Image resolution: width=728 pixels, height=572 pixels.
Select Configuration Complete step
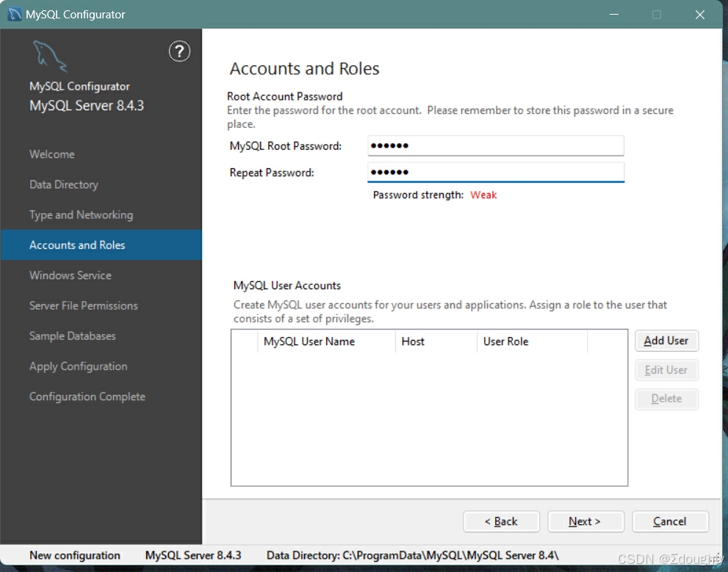[x=87, y=397]
